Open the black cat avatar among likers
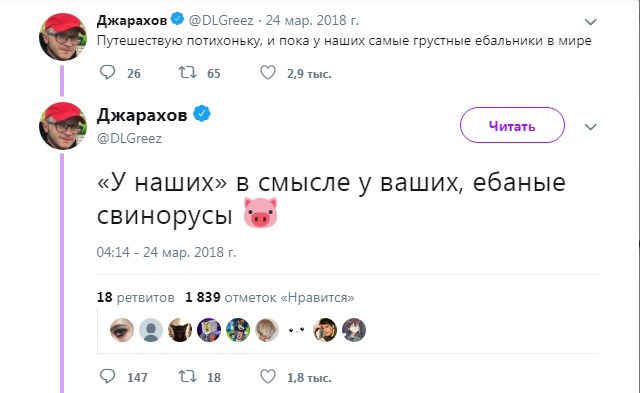The height and width of the screenshot is (393, 640). [180, 330]
